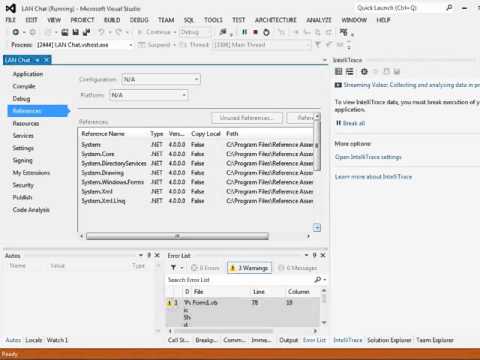The height and width of the screenshot is (360, 480).
Task: Click the Open IntelliTrace settings link
Action: tap(368, 157)
